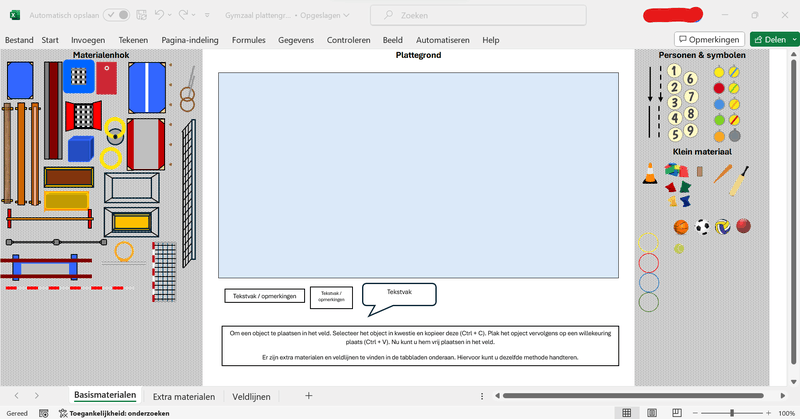Switch to page break preview
The height and width of the screenshot is (419, 800).
coord(677,413)
